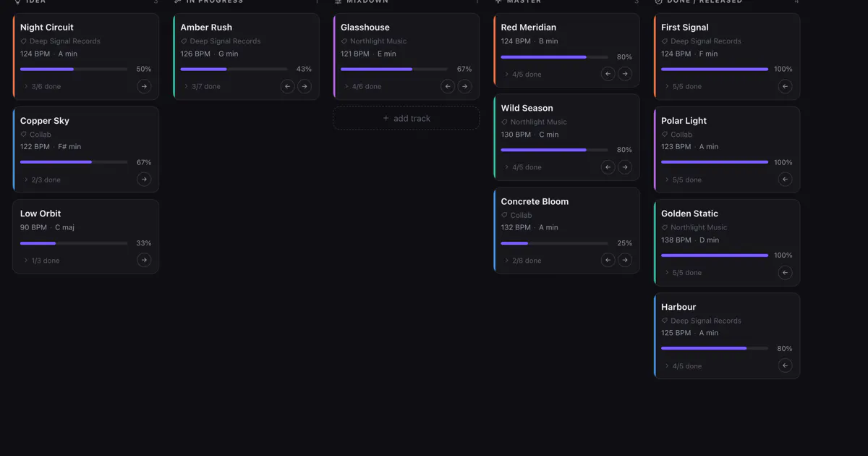Click the label tag icon on Night Circuit
Viewport: 868px width, 456px height.
pyautogui.click(x=24, y=41)
